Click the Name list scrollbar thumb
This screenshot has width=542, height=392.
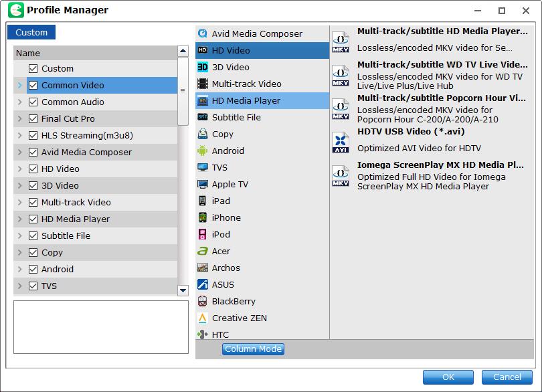(x=183, y=91)
